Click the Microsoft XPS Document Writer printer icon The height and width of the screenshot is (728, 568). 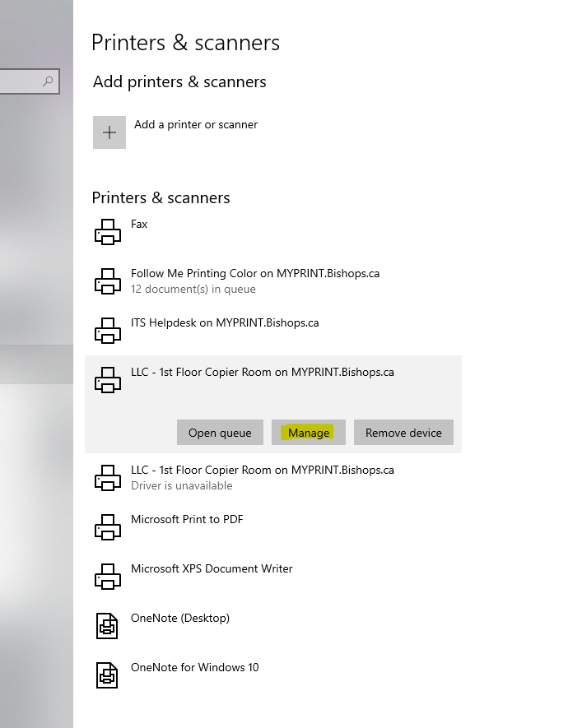coord(108,577)
